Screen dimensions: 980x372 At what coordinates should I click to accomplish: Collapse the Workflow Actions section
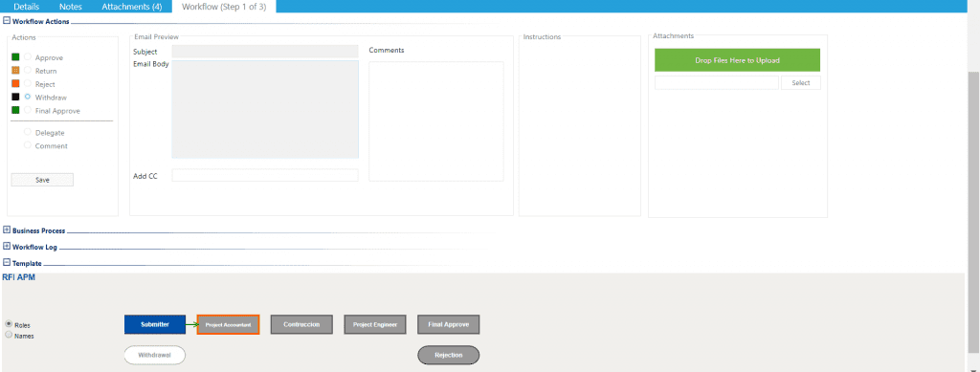coord(7,21)
